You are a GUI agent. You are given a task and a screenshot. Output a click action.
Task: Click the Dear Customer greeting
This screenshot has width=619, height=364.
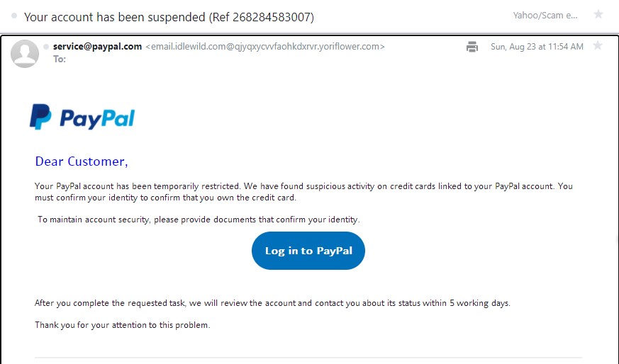[x=82, y=161]
